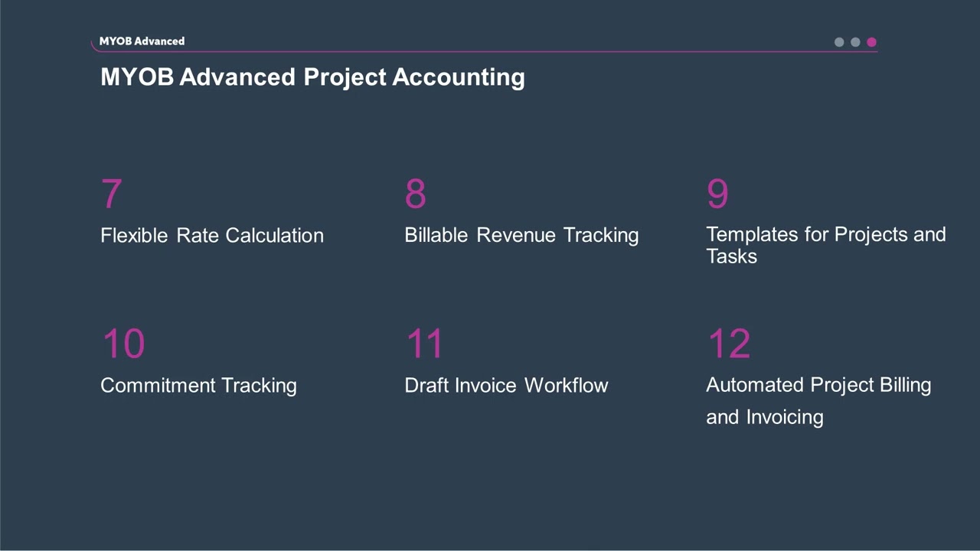Click 'Draft Invoice Workflow' text
Image resolution: width=980 pixels, height=551 pixels.
pyautogui.click(x=506, y=385)
